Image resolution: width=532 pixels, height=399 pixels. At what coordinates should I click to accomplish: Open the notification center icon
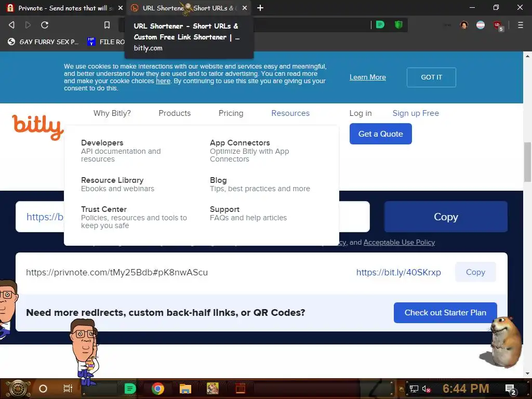511,390
